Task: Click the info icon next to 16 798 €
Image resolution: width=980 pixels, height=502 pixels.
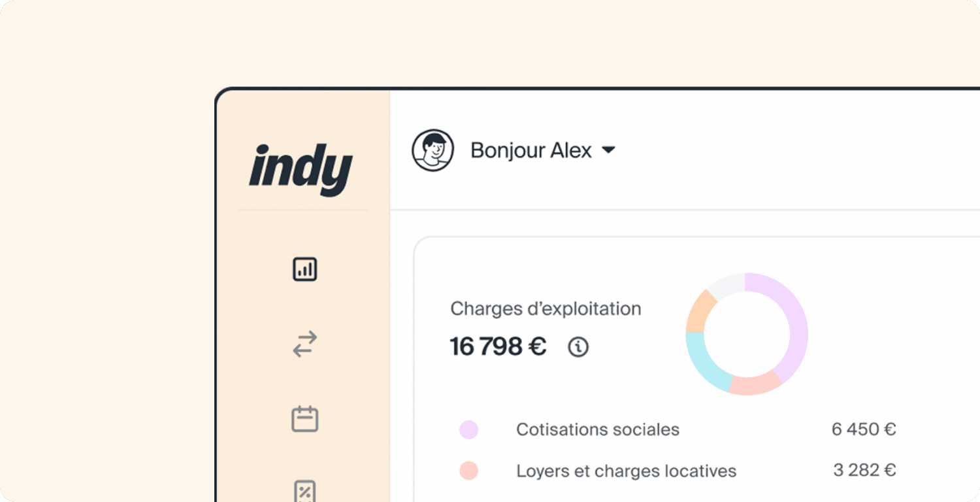Action: tap(578, 348)
